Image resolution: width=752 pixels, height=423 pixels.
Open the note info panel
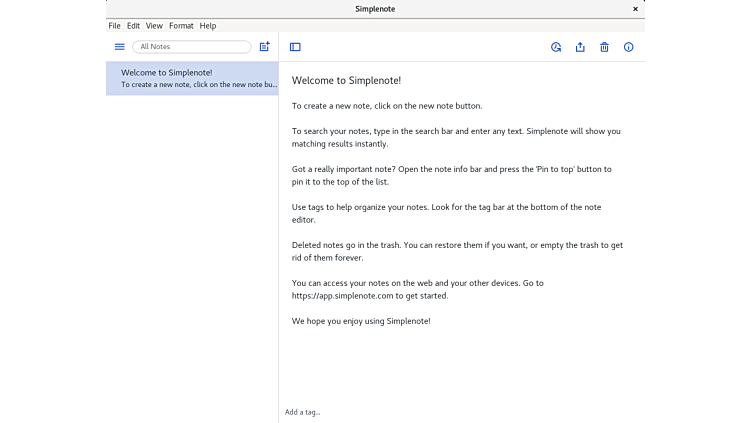coord(628,47)
